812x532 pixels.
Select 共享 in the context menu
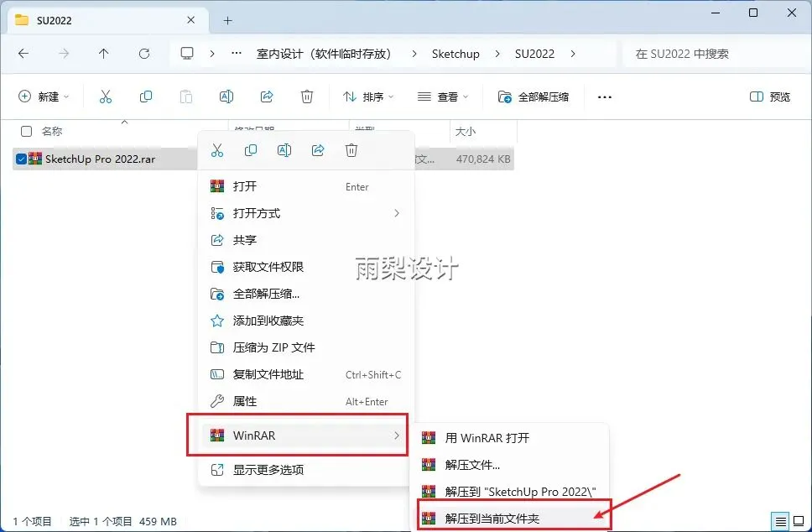tap(306, 240)
